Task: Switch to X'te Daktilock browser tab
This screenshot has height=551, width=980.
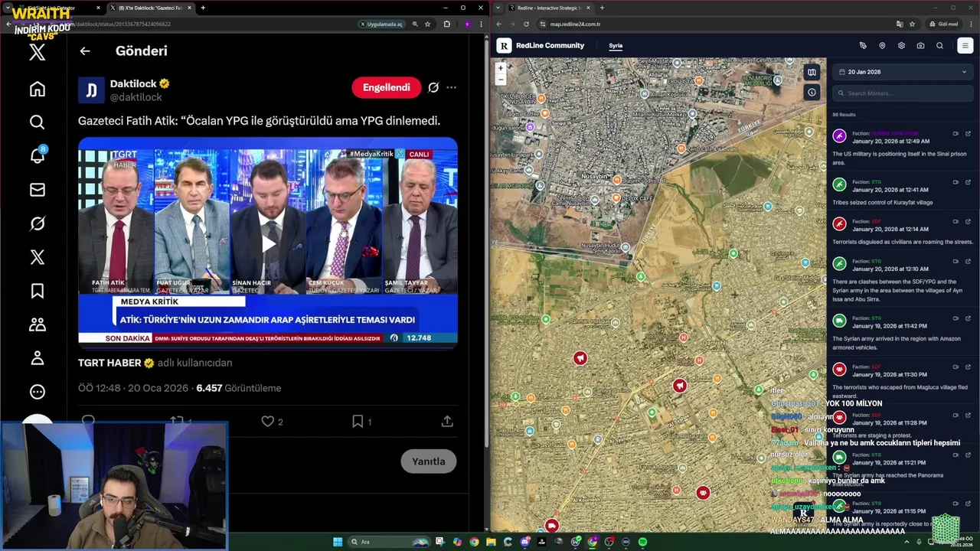Action: 149,8
